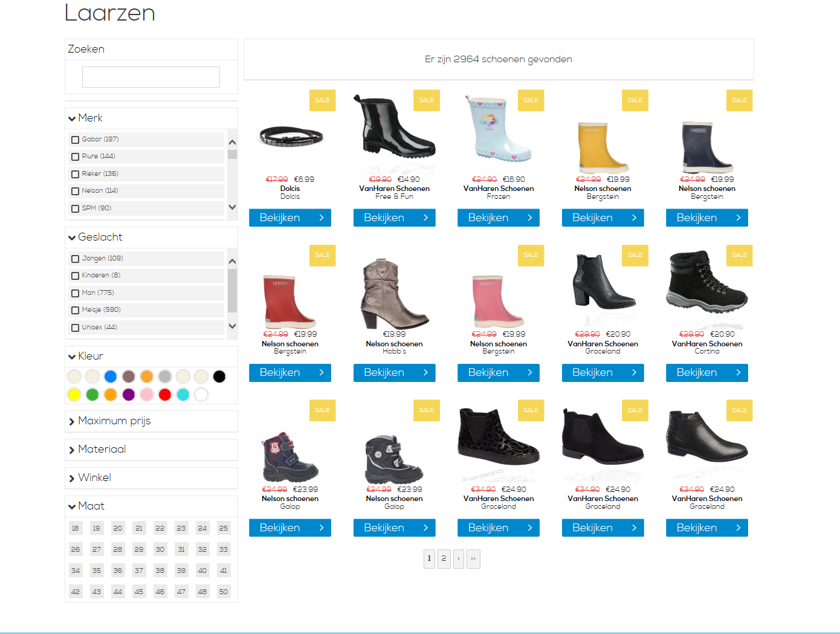Tick the Meisje (590) gender filter
The height and width of the screenshot is (634, 840).
tap(76, 310)
